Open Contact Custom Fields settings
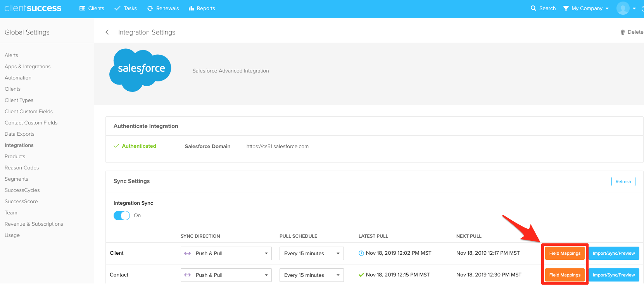The width and height of the screenshot is (644, 285). pyautogui.click(x=31, y=123)
